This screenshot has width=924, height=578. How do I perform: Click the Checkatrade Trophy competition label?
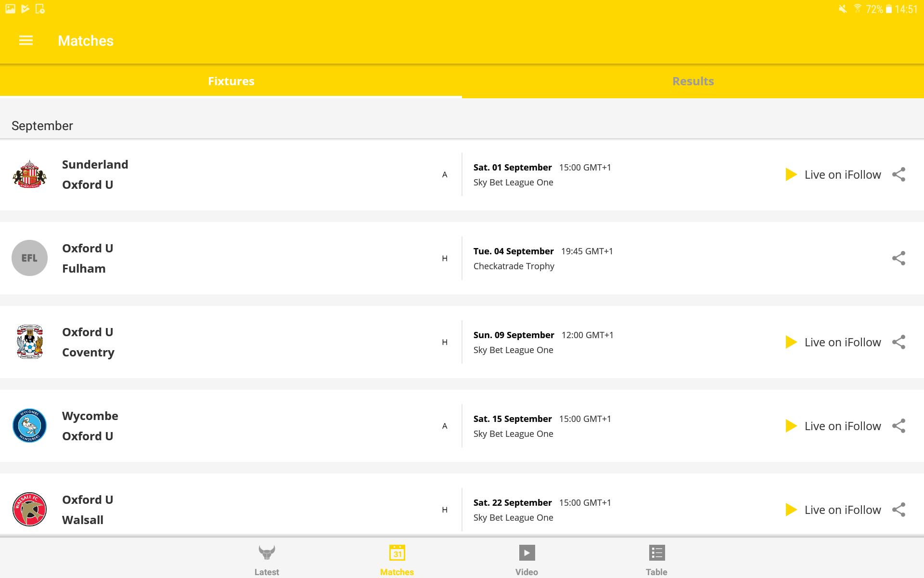[x=514, y=266]
